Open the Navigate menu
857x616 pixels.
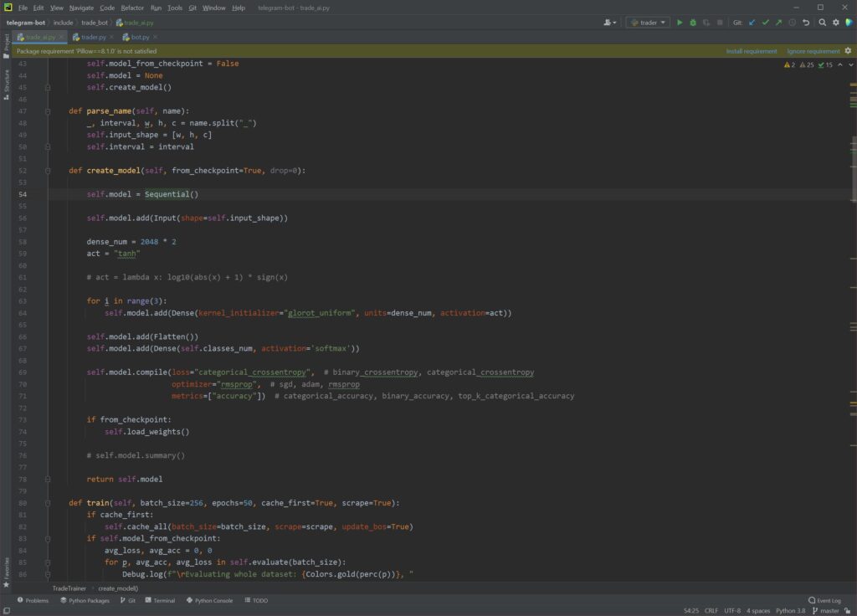(81, 8)
